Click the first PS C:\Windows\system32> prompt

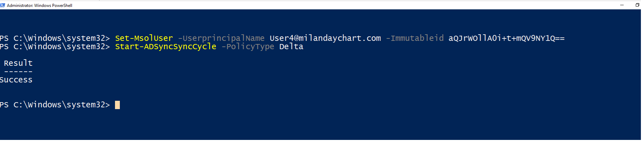tap(55, 38)
